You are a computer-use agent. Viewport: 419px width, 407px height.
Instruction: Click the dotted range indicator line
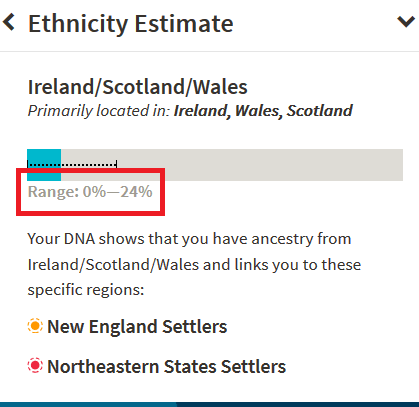[x=72, y=164]
